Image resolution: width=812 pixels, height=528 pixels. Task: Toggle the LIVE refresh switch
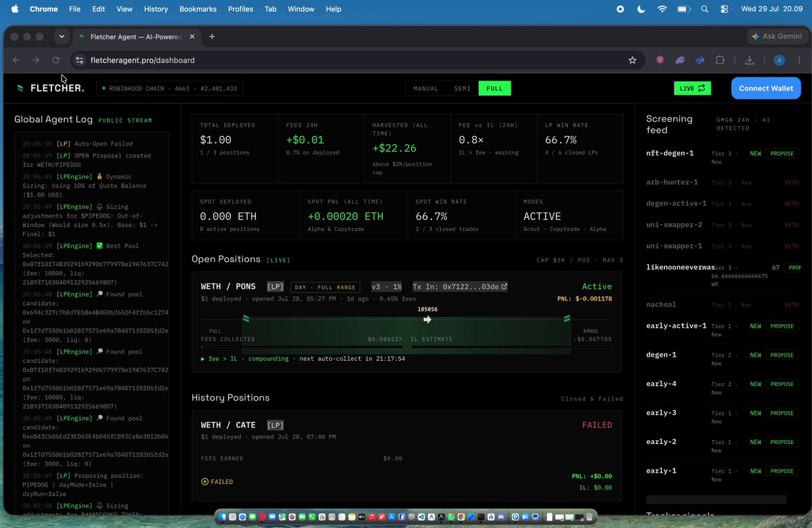pyautogui.click(x=692, y=89)
